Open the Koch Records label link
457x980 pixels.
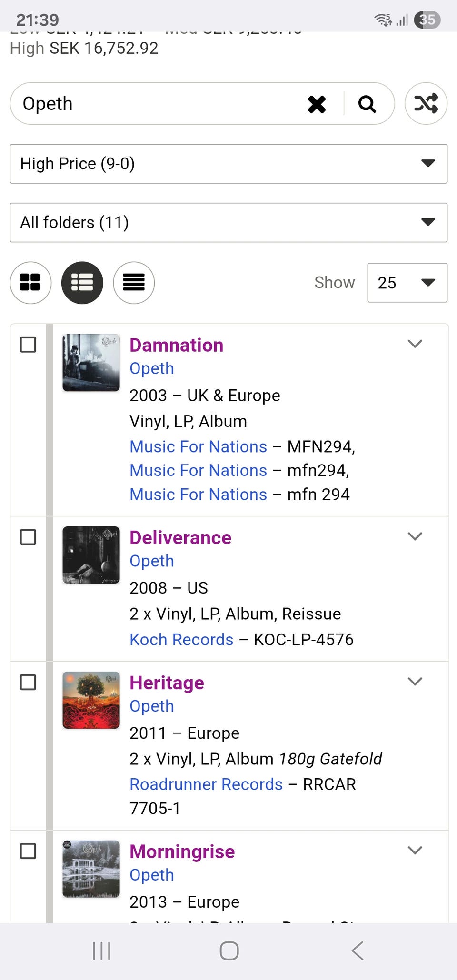(181, 640)
